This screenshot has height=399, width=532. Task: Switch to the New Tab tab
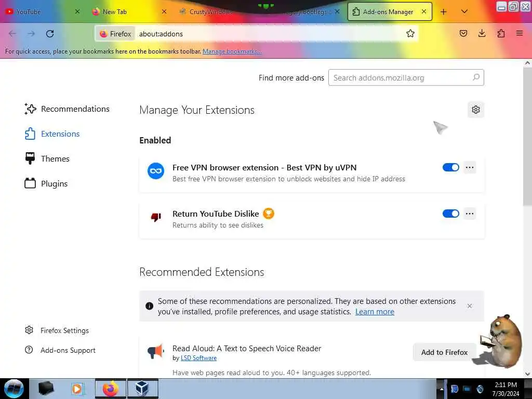(x=129, y=11)
